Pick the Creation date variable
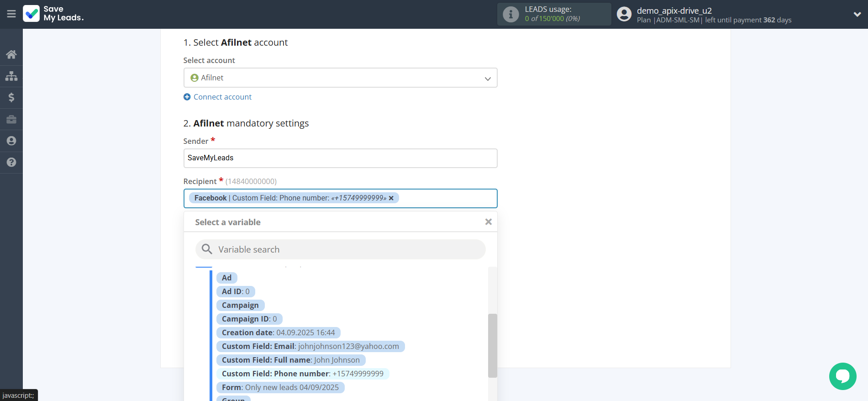This screenshot has height=401, width=868. pyautogui.click(x=278, y=332)
